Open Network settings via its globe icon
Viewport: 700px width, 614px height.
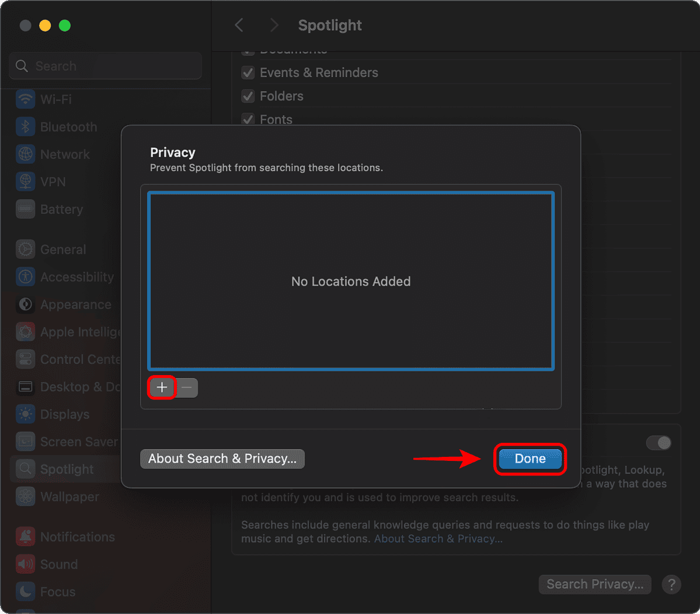pos(25,154)
